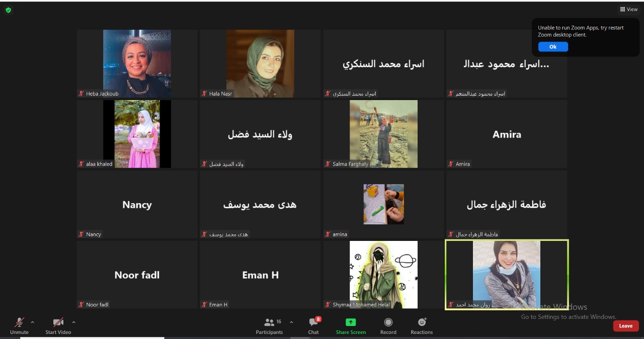The width and height of the screenshot is (644, 339).
Task: Click the large 'Eman H' display name
Action: [260, 275]
